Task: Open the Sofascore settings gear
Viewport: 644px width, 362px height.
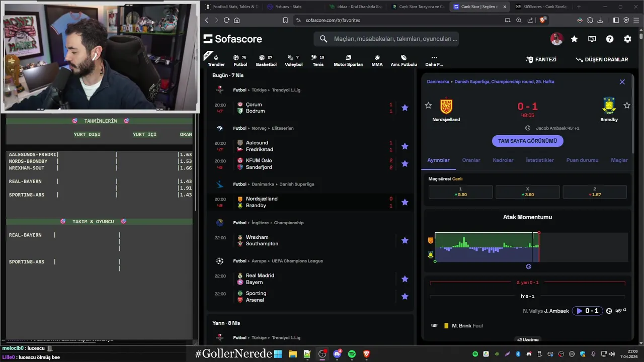Action: click(627, 39)
